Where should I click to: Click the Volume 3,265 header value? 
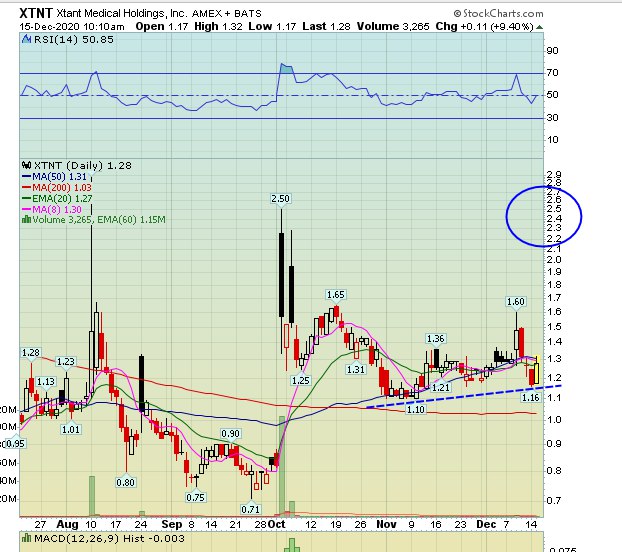393,27
